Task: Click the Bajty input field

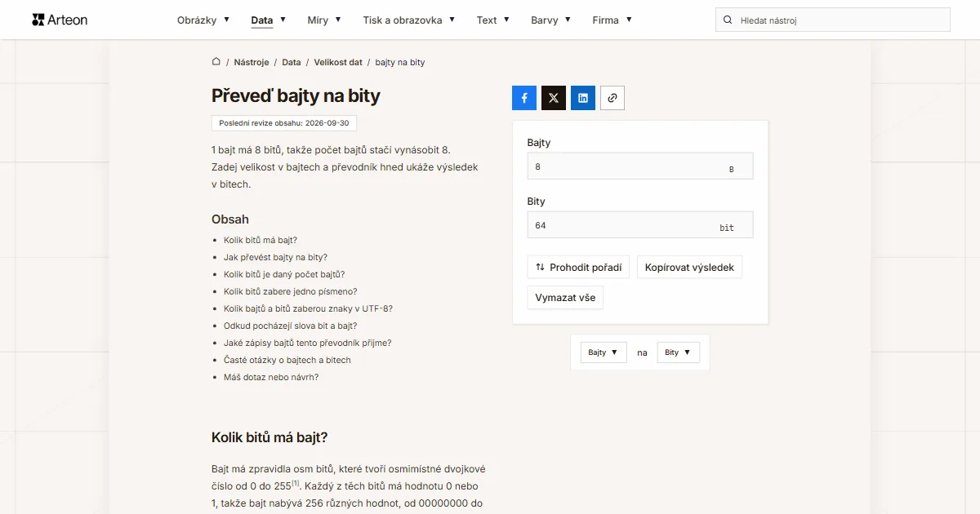Action: point(640,166)
